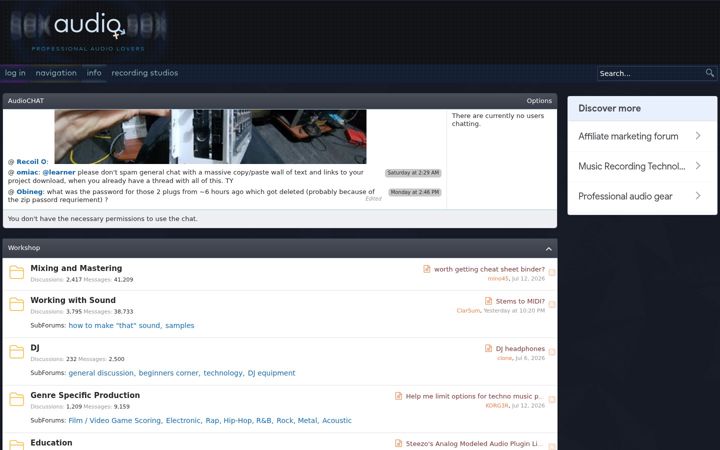The image size is (720, 450).
Task: Click the Mixing and Mastering folder icon
Action: 17,272
